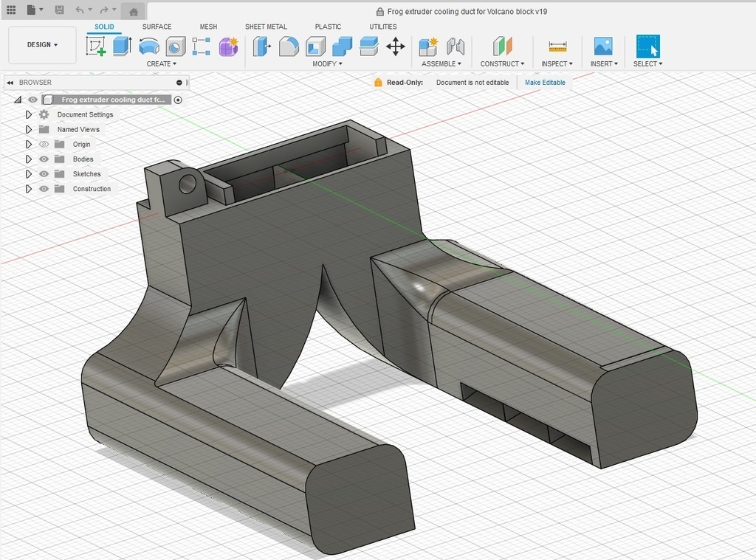Collapse the Browser panel with double arrows

[10, 83]
